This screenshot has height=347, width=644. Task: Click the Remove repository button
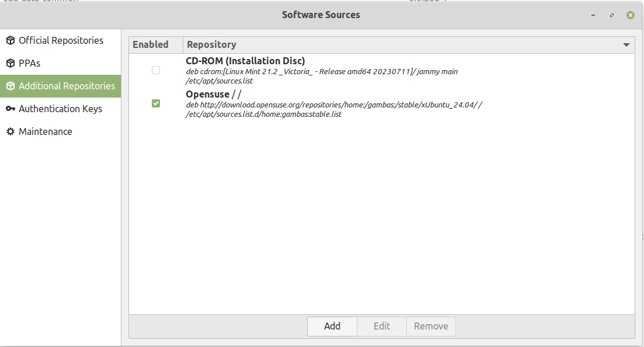point(431,326)
